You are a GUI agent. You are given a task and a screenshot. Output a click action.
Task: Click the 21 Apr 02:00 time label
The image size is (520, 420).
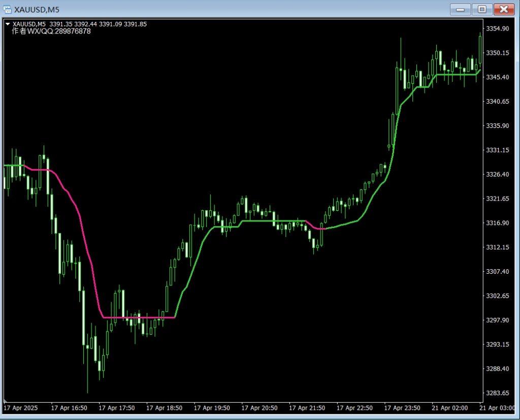pos(450,408)
